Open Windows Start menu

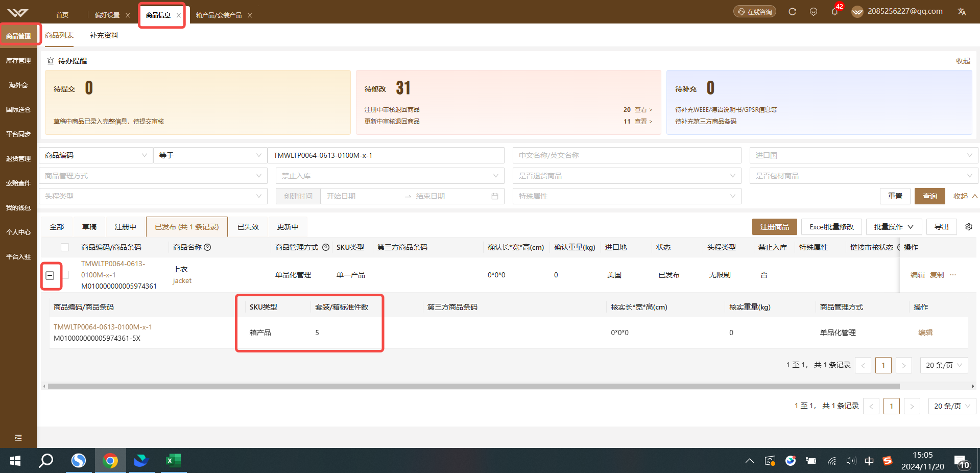pos(15,461)
